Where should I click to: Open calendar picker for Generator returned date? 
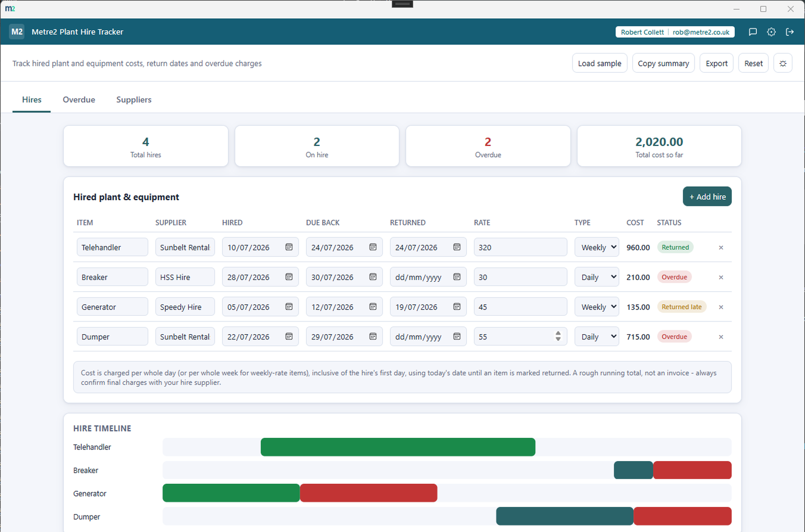point(457,307)
